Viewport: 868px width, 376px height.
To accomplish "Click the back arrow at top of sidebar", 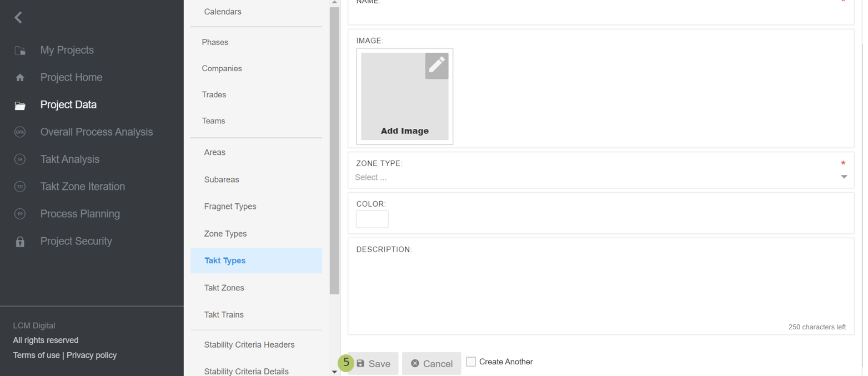I will coord(17,17).
